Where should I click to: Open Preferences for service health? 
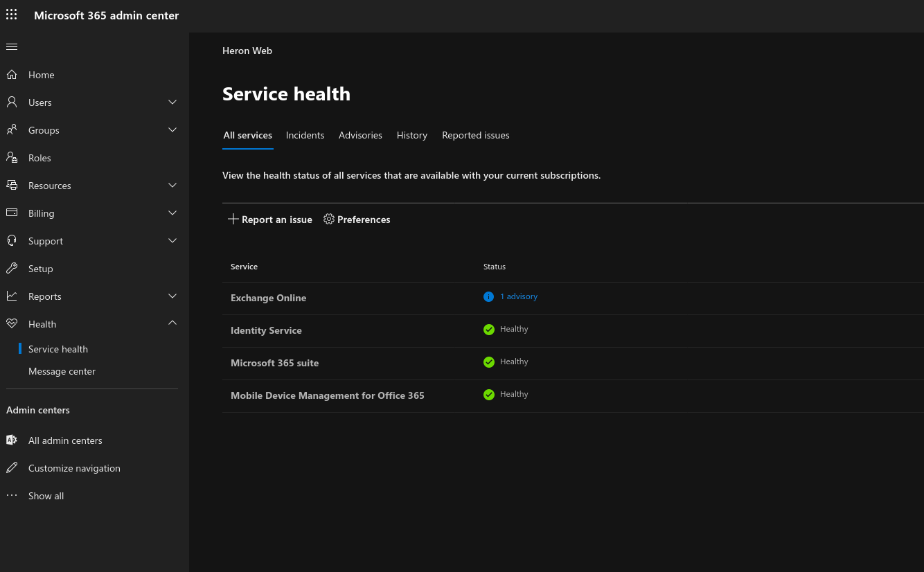(357, 220)
